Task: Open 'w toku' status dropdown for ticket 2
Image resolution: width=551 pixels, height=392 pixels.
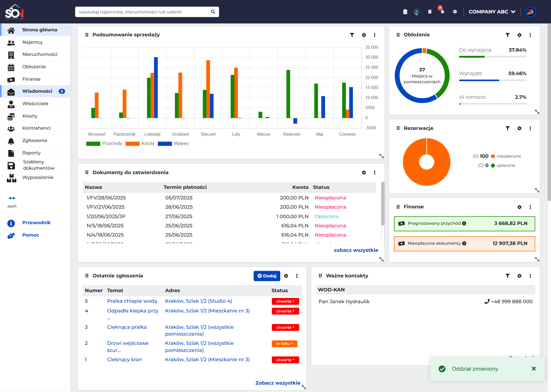Action: click(284, 344)
